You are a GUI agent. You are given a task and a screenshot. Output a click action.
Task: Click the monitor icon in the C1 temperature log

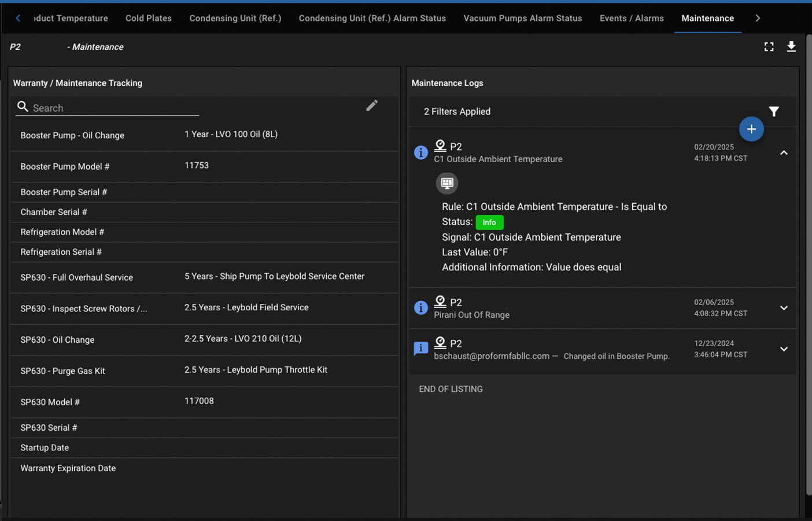(447, 183)
